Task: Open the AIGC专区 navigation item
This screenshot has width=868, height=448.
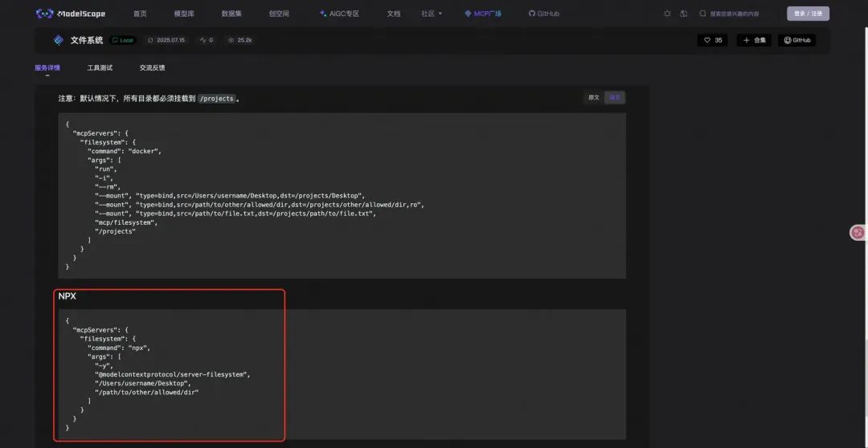Action: [x=339, y=14]
